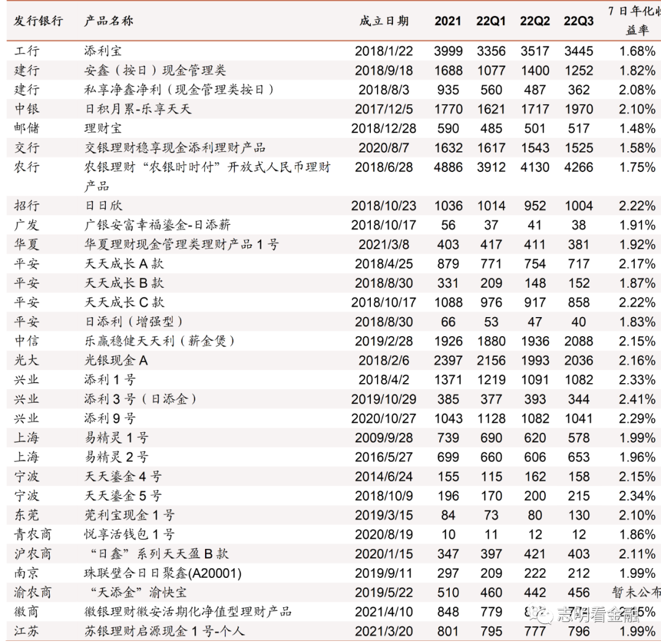This screenshot has width=661, height=644.
Task: Click date 2009/9/28
Action: tap(384, 438)
